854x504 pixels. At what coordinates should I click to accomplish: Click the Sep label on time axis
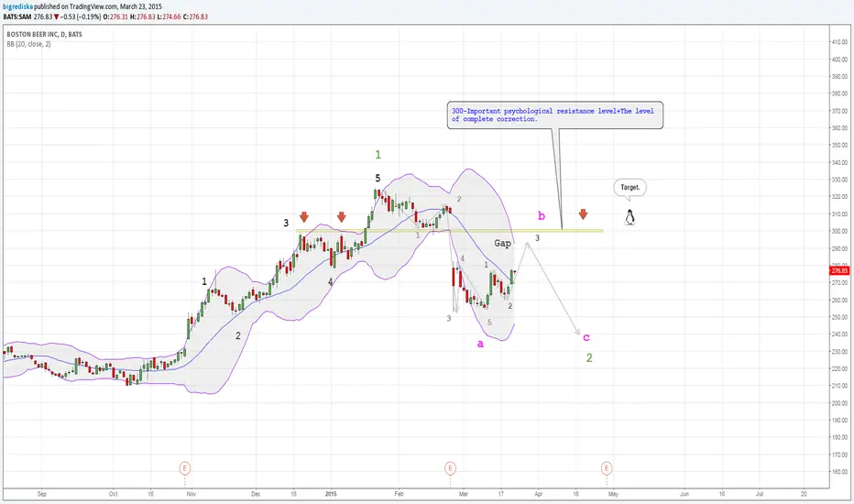click(42, 494)
